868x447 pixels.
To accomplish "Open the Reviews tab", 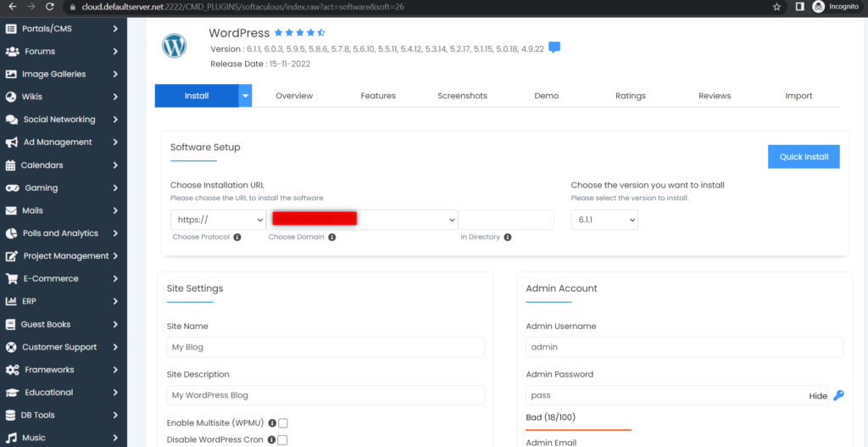I will [715, 96].
